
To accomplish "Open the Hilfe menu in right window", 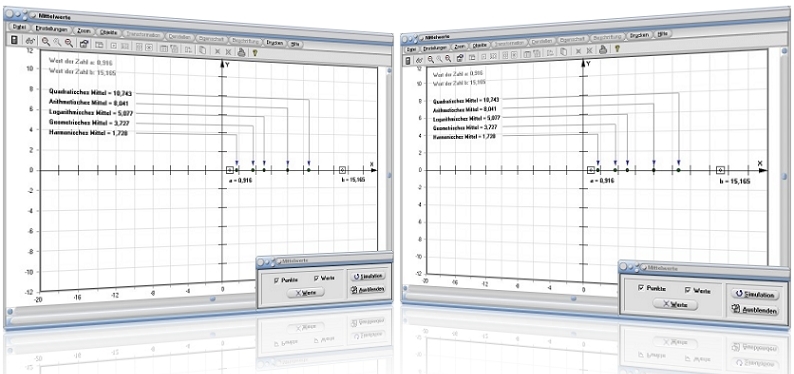I will 664,34.
